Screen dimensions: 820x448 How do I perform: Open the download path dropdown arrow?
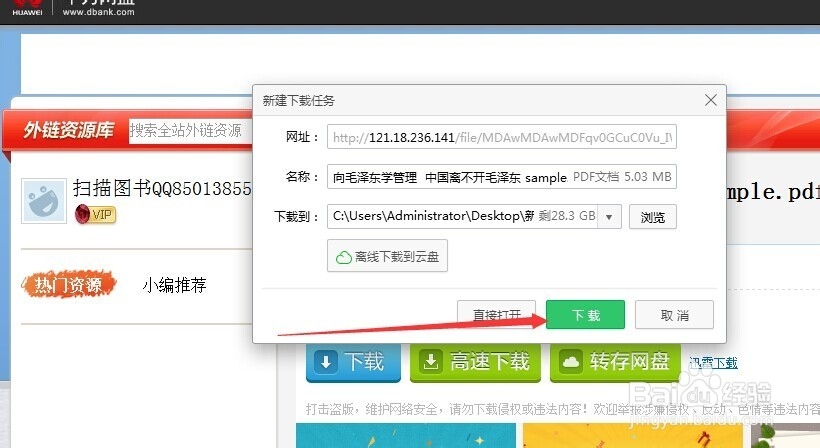[609, 216]
